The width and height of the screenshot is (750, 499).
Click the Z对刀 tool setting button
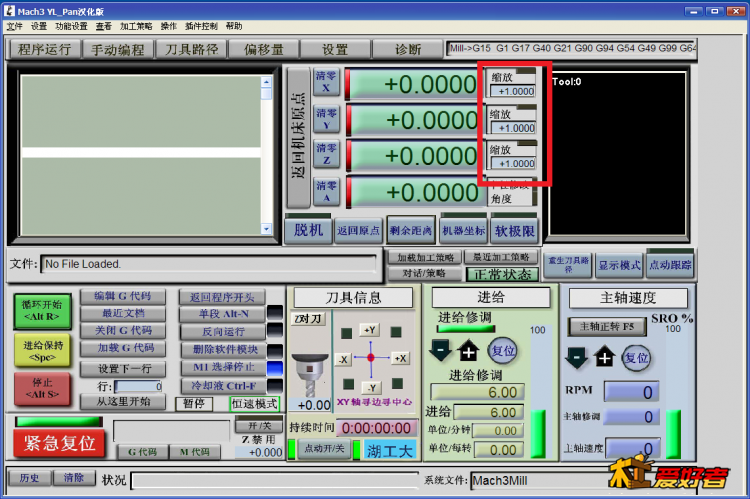[309, 319]
